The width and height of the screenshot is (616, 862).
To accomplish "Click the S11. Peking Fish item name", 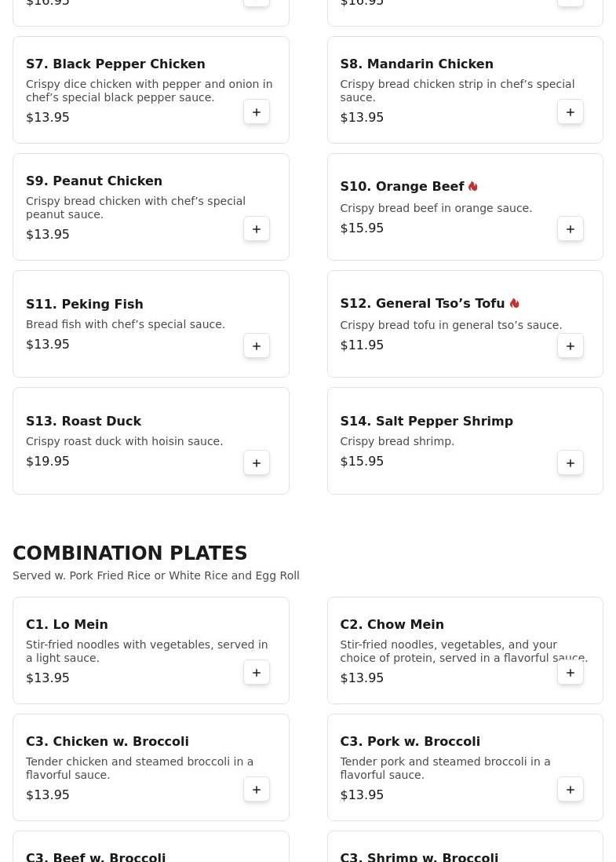I will pyautogui.click(x=84, y=304).
